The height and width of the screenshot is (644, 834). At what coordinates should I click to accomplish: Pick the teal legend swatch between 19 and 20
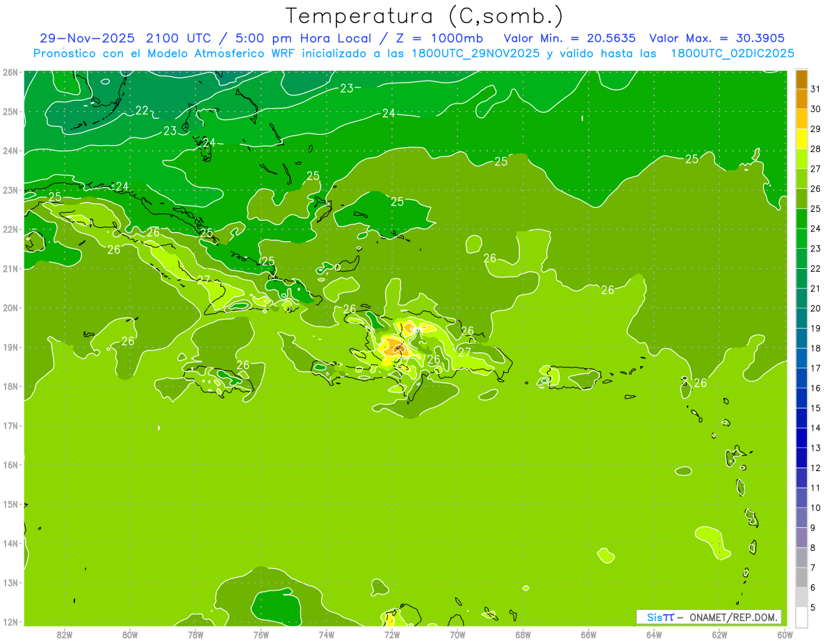[801, 318]
